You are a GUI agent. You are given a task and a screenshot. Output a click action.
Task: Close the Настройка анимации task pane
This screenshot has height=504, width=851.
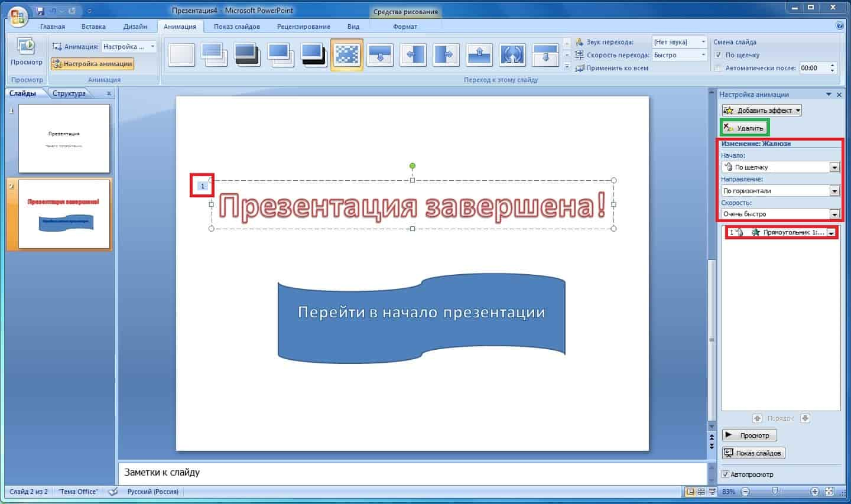coord(839,95)
